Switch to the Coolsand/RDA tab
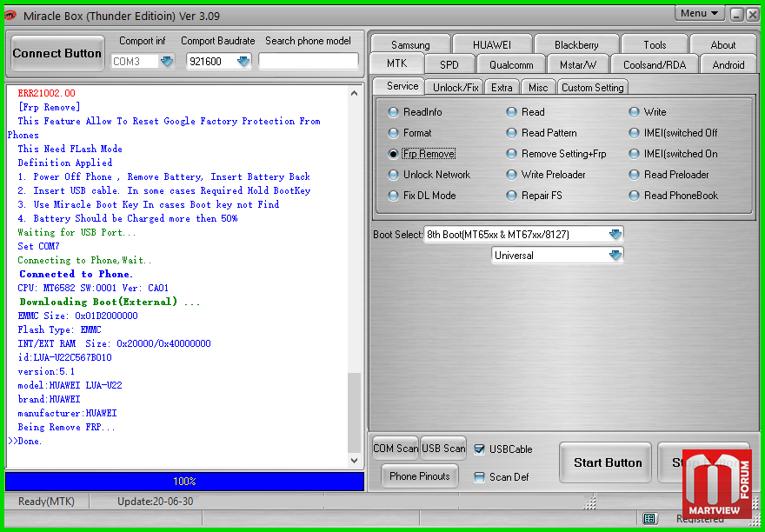This screenshot has width=765, height=532. pyautogui.click(x=655, y=64)
